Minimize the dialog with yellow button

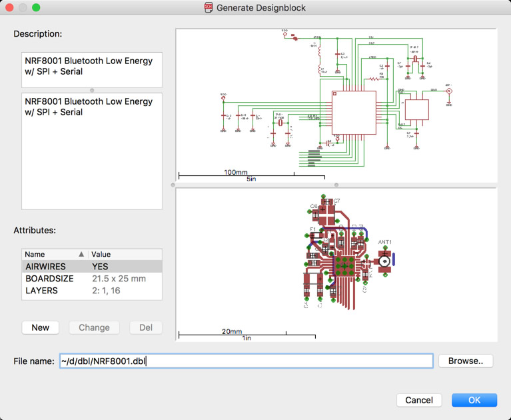pos(23,7)
